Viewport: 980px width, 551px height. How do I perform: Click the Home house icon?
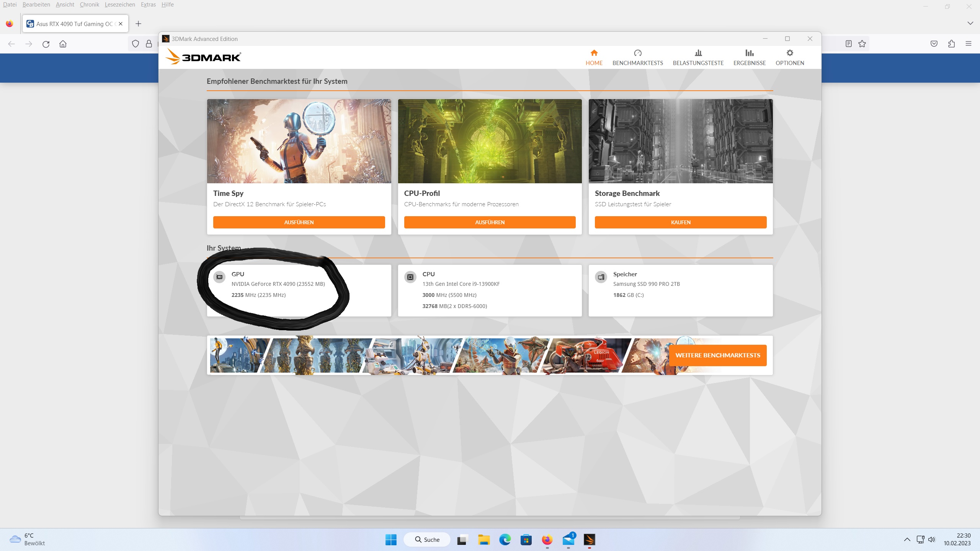(x=594, y=53)
